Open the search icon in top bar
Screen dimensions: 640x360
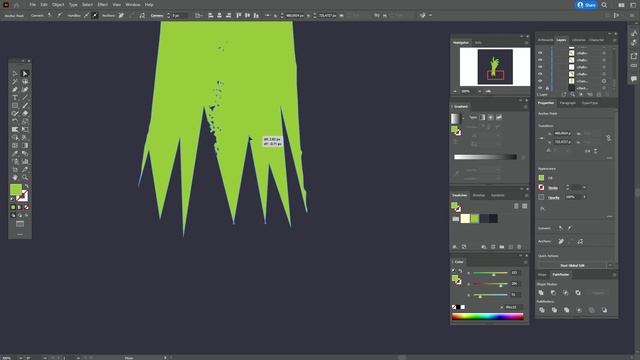point(604,5)
